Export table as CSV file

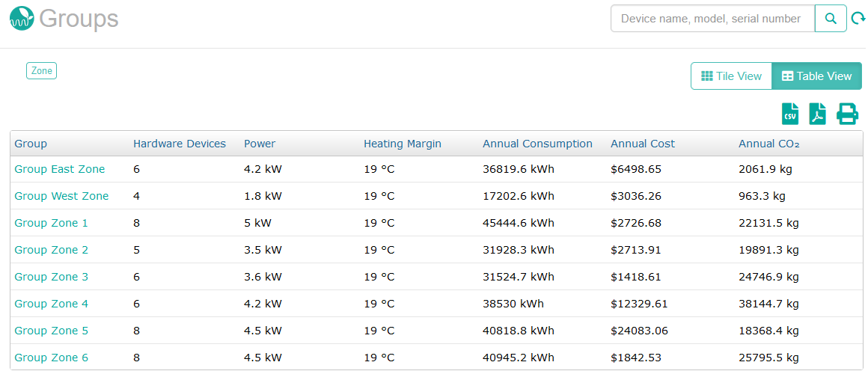tap(790, 114)
